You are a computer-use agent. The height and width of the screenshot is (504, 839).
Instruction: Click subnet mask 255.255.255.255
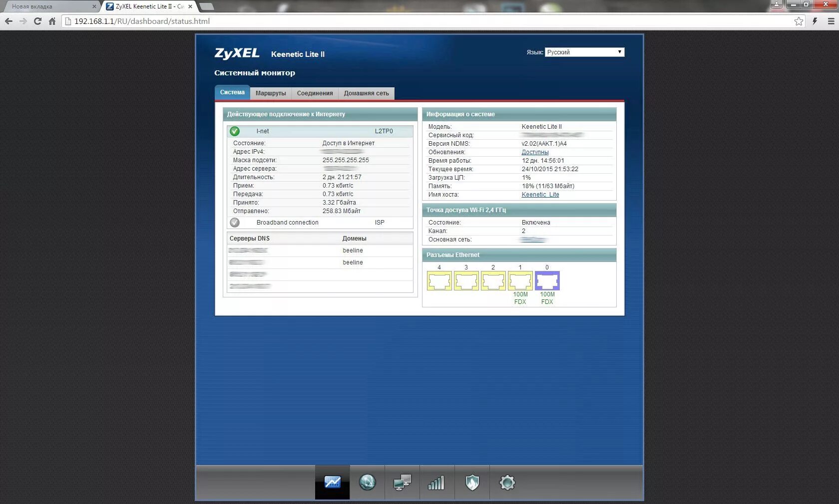(x=346, y=160)
